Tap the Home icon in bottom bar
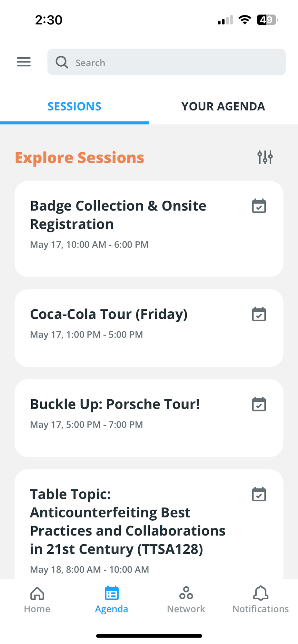Screen dimensions: 298x644 coord(37,593)
